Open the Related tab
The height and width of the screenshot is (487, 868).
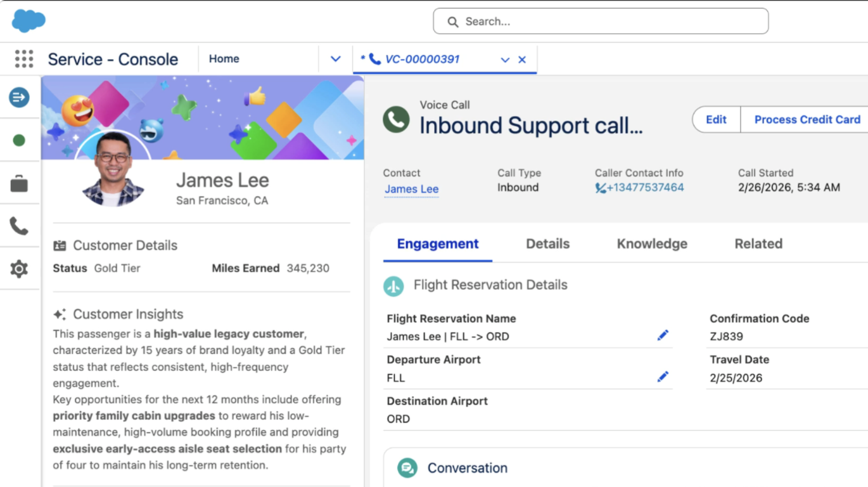pyautogui.click(x=758, y=244)
